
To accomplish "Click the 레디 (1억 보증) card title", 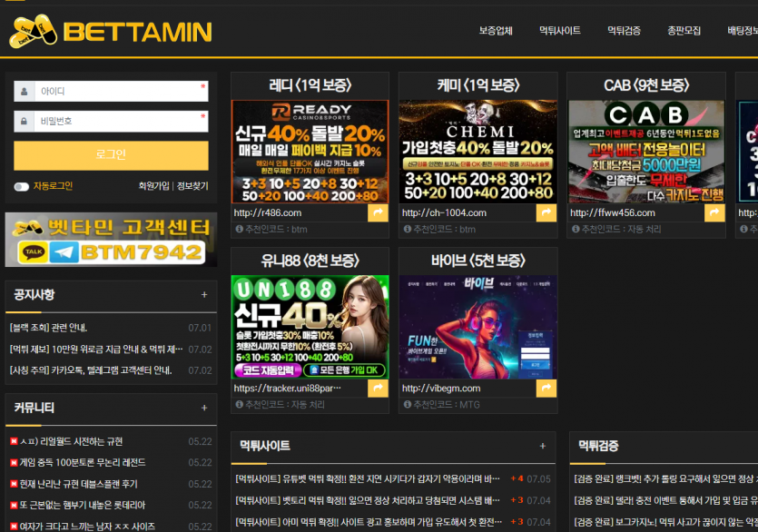I will pos(310,85).
